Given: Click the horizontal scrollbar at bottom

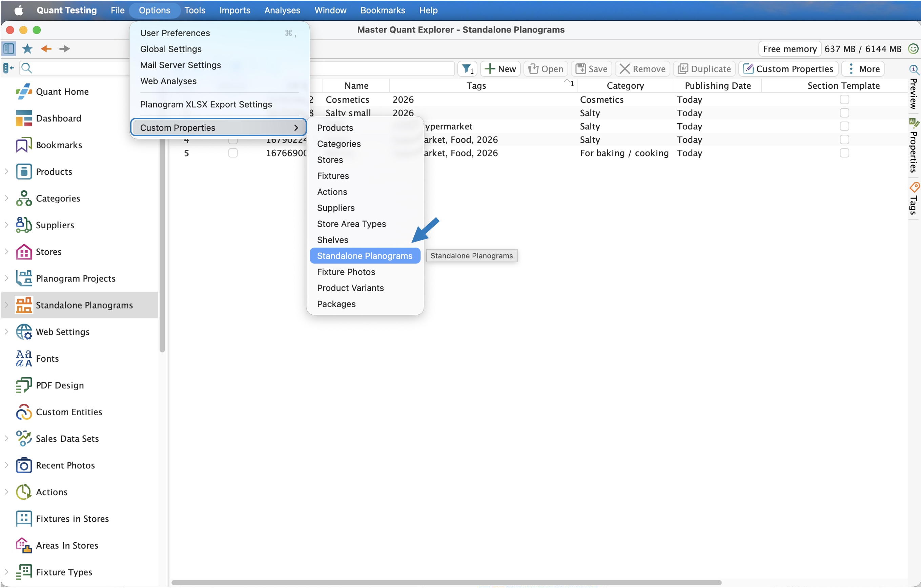Looking at the screenshot, I should (x=446, y=583).
